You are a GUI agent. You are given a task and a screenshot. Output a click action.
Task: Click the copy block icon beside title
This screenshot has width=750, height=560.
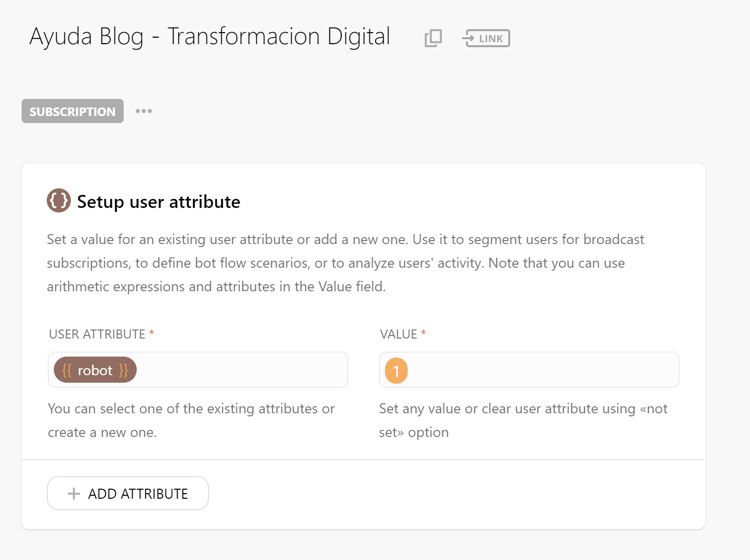433,38
